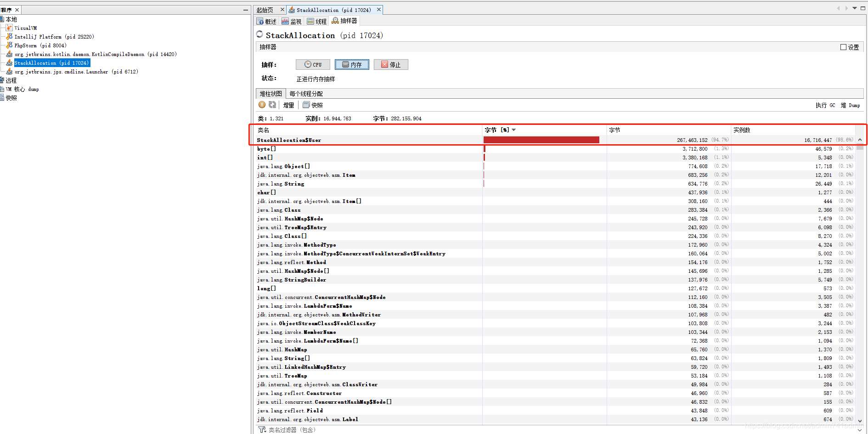Select the java.lang.StringBuilder row
Image resolution: width=868 pixels, height=434 pixels.
coord(555,280)
